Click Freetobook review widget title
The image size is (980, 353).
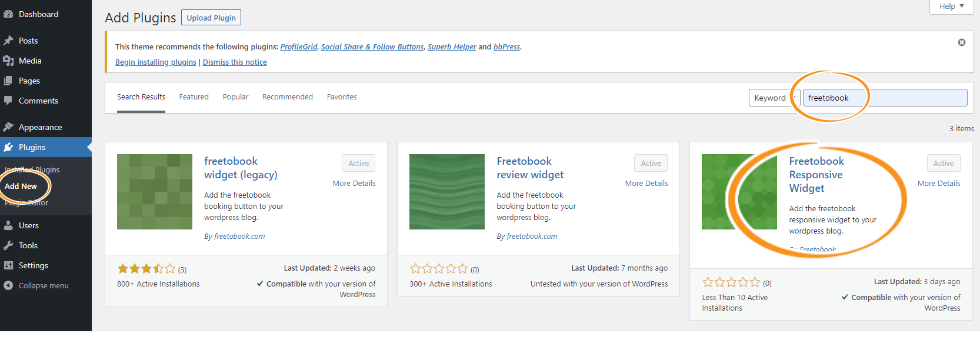530,168
